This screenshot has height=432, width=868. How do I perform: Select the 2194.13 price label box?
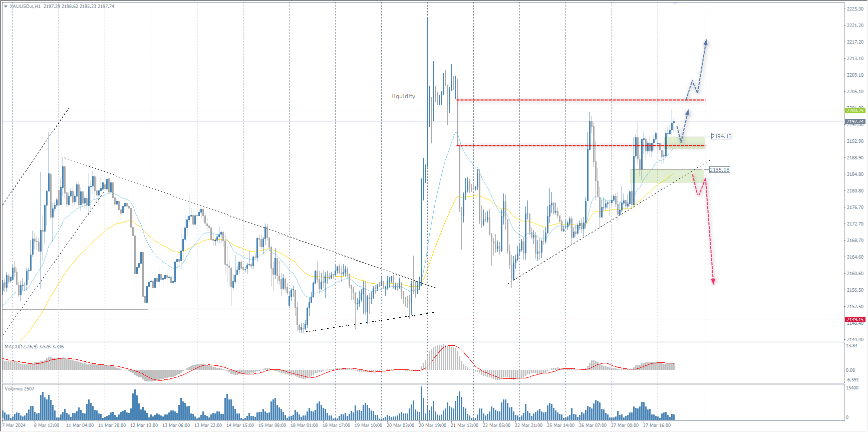tap(721, 136)
